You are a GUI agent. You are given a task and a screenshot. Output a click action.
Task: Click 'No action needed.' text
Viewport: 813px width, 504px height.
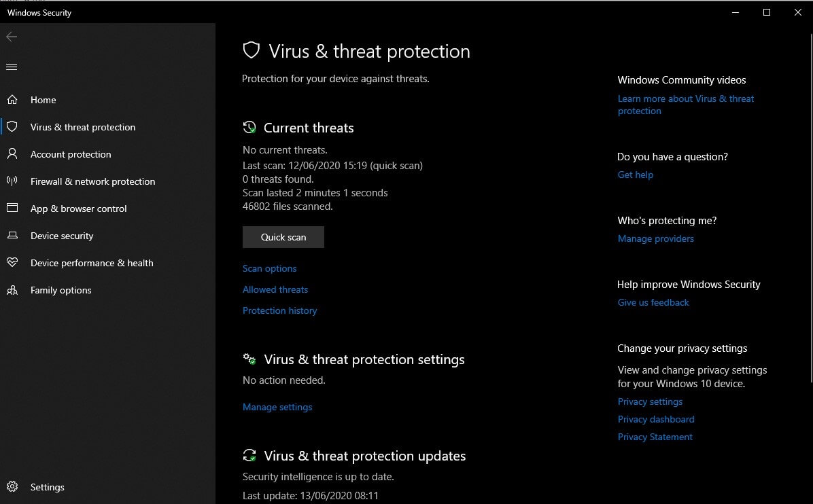coord(284,380)
